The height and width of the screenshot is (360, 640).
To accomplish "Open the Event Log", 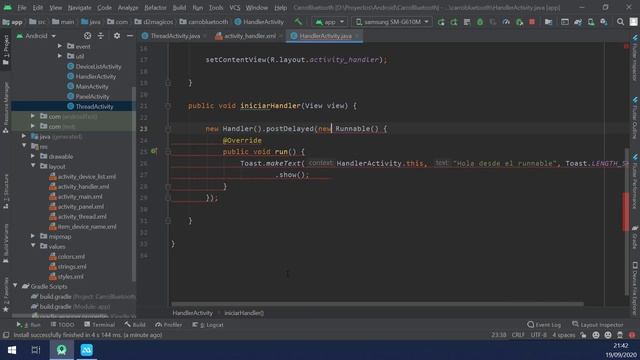I will 544,325.
